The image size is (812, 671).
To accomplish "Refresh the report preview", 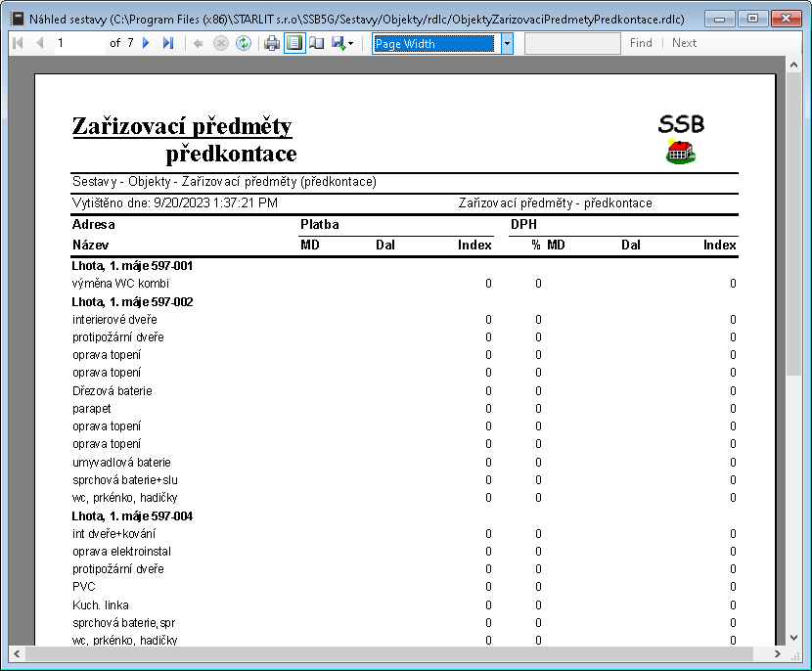I will point(243,43).
